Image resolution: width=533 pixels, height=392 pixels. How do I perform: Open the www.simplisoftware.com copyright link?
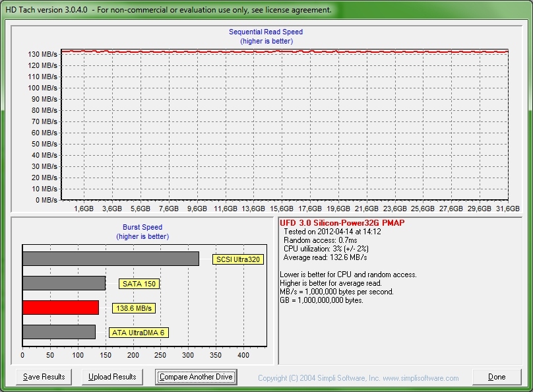tap(420, 378)
